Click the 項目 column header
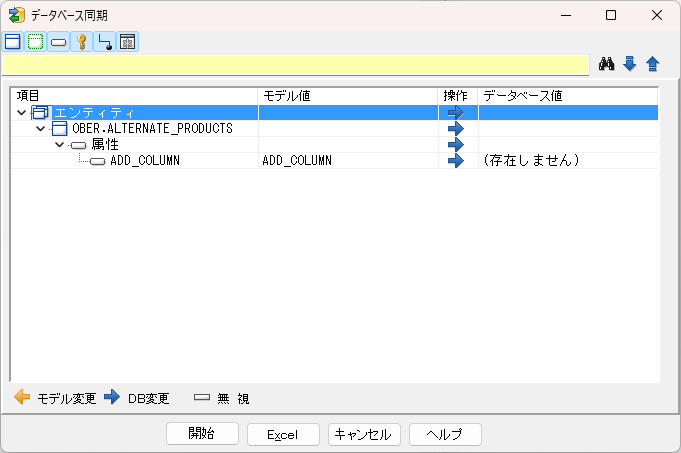 (x=134, y=96)
